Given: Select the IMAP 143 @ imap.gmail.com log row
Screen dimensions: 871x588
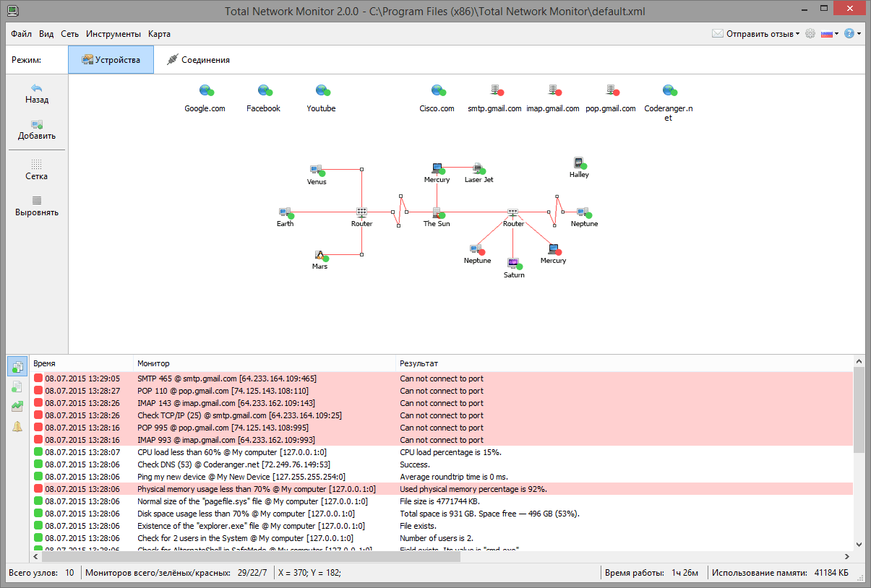Looking at the screenshot, I should (x=442, y=403).
